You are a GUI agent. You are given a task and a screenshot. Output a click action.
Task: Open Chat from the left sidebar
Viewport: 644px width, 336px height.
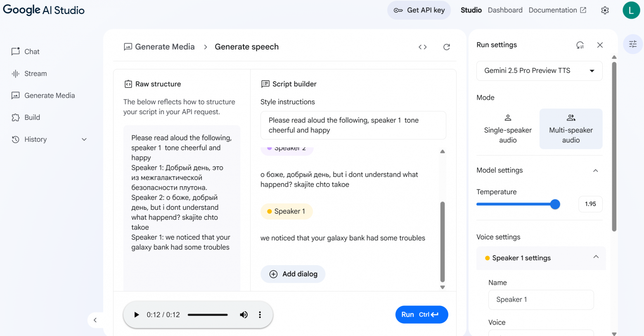click(x=31, y=52)
